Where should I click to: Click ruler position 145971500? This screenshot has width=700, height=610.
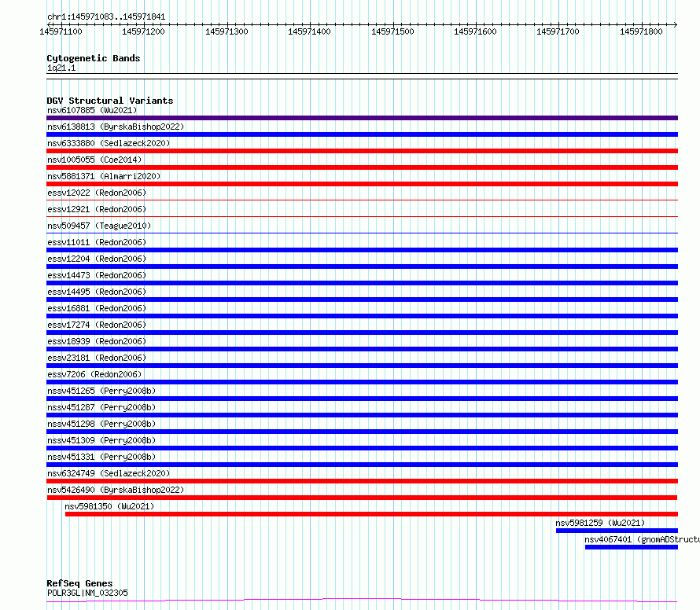point(392,31)
